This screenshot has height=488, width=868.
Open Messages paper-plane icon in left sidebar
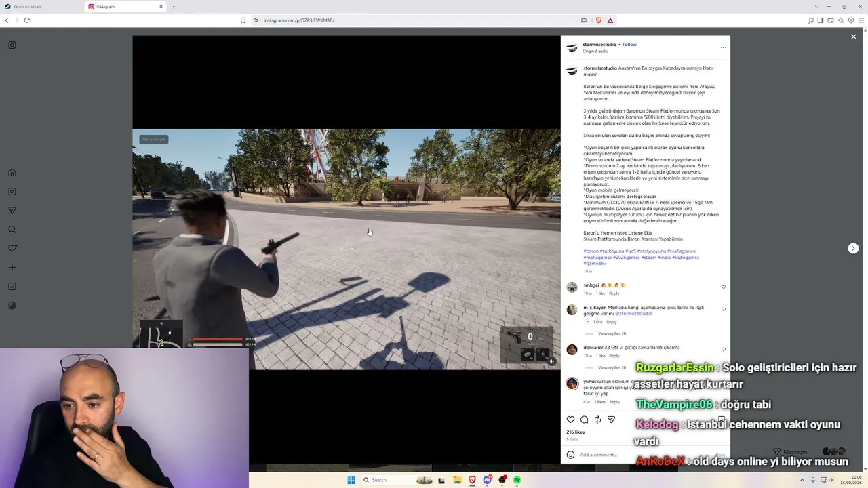pyautogui.click(x=12, y=211)
